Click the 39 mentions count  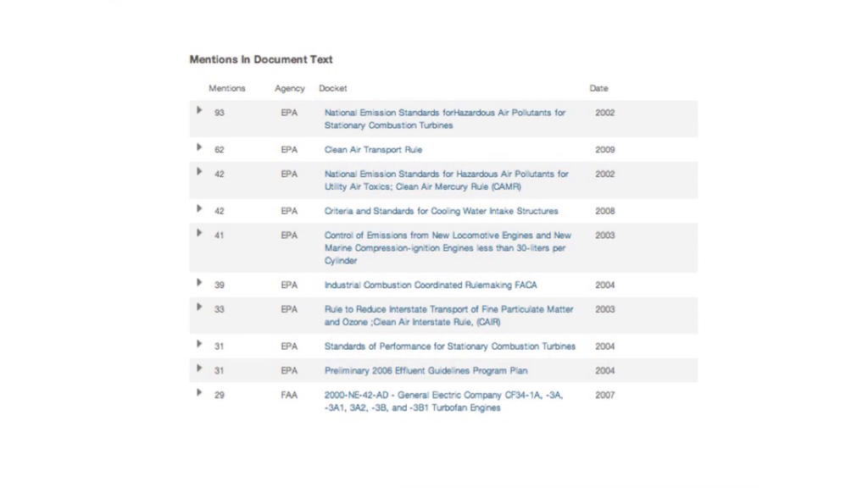220,286
